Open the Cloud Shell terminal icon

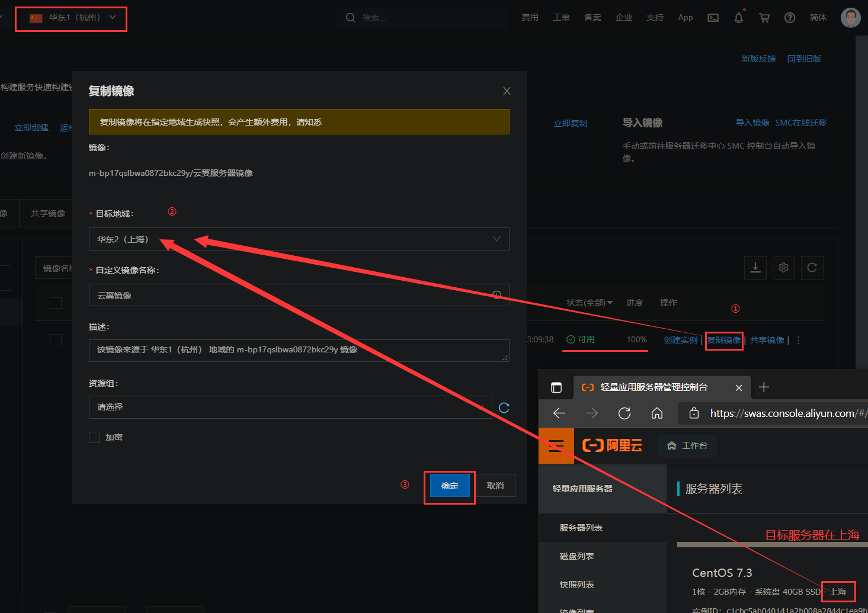(x=713, y=18)
